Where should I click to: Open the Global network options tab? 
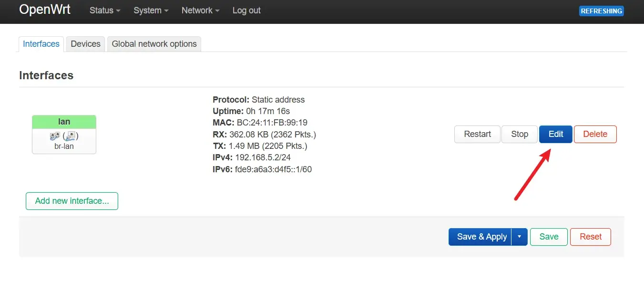[x=154, y=44]
